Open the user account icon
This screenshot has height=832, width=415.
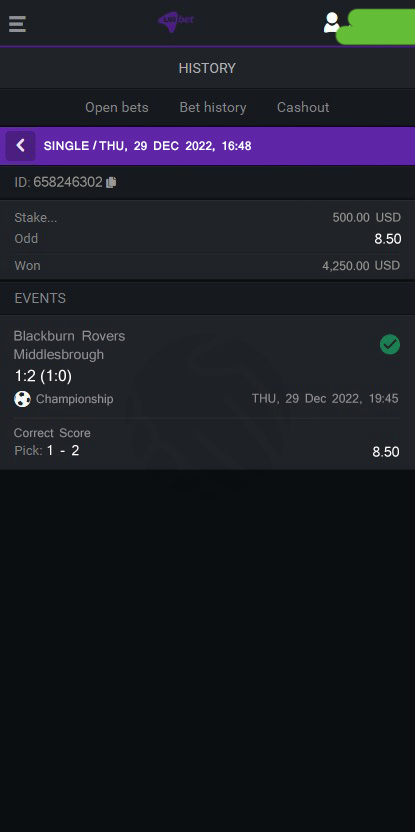(x=332, y=22)
